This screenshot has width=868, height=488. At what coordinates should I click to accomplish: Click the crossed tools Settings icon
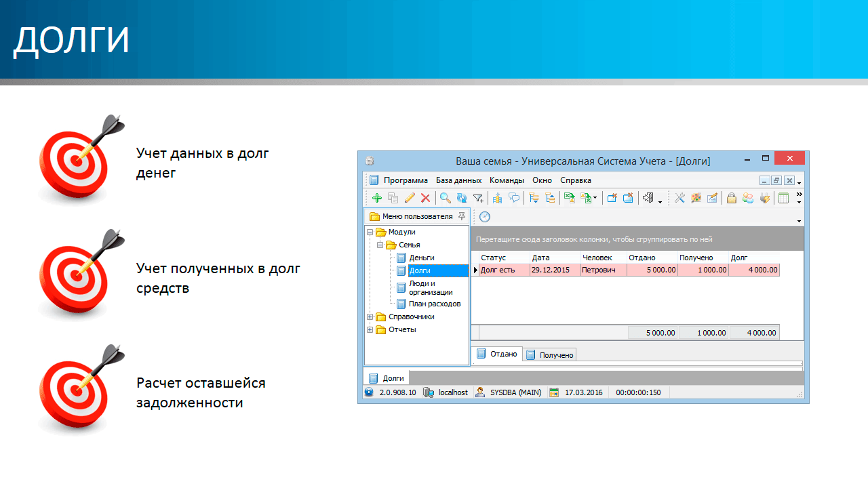tap(679, 198)
